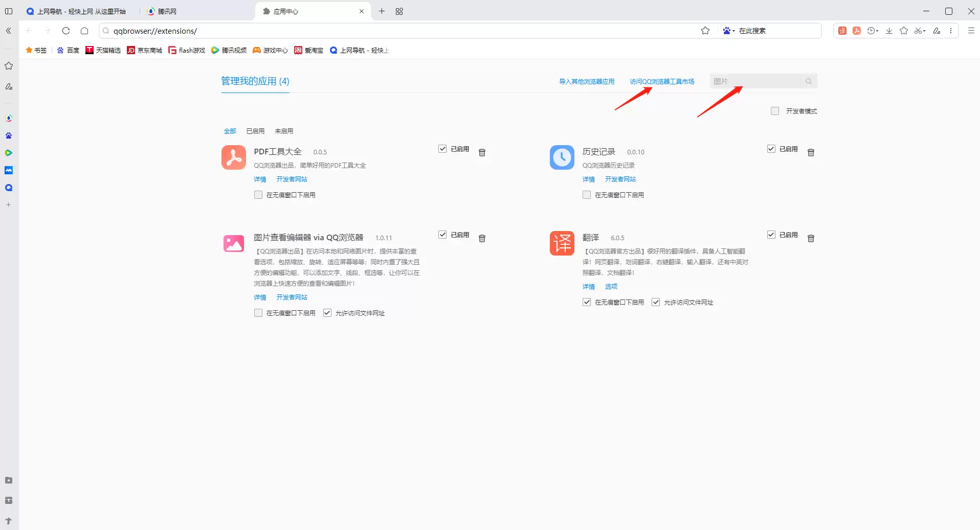Reload the current page
Image resolution: width=980 pixels, height=530 pixels.
66,31
